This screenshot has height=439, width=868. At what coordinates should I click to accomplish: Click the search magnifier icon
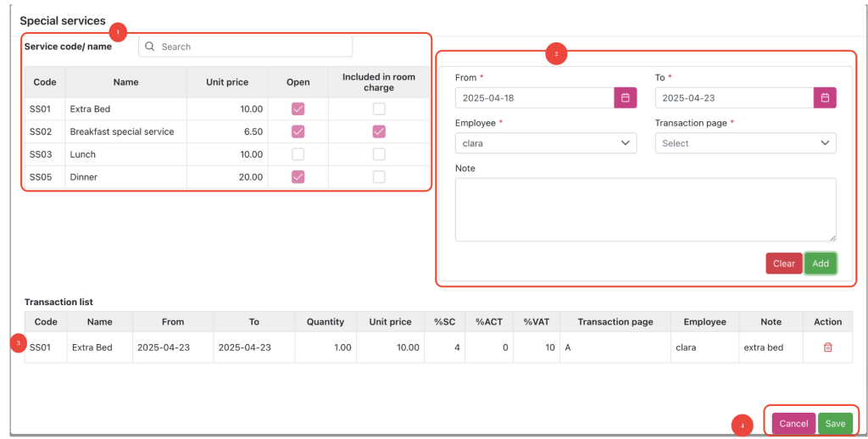(x=150, y=47)
